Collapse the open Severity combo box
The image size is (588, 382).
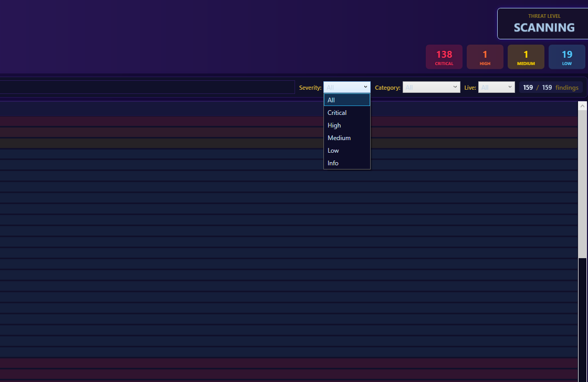click(x=347, y=87)
